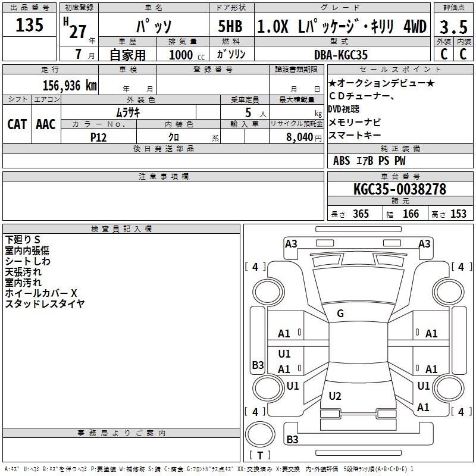The height and width of the screenshot is (476, 476).
Task: Select the 純正装備 header
Action: coord(400,148)
